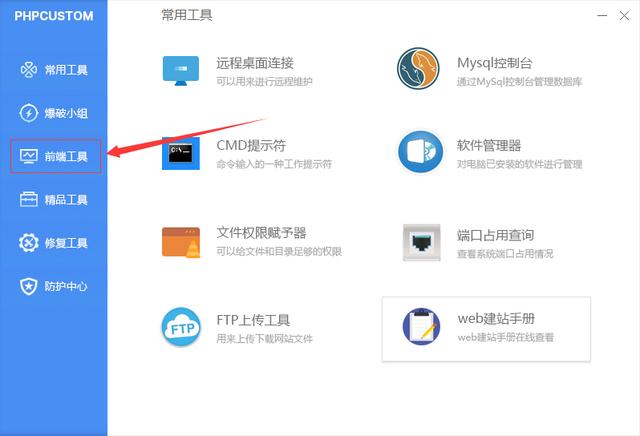Screen dimensions: 640x436
Task: Click the 常用工具 clover icon in sidebar
Action: pos(29,70)
